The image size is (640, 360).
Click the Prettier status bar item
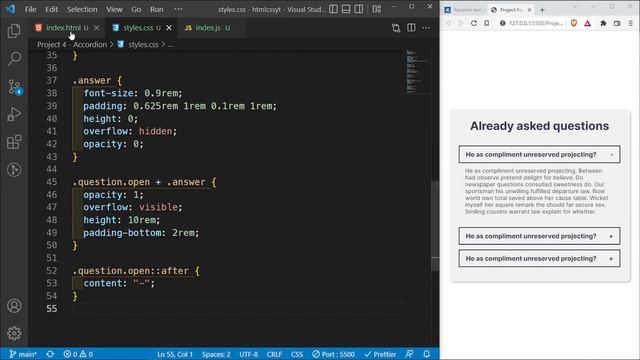tap(380, 354)
